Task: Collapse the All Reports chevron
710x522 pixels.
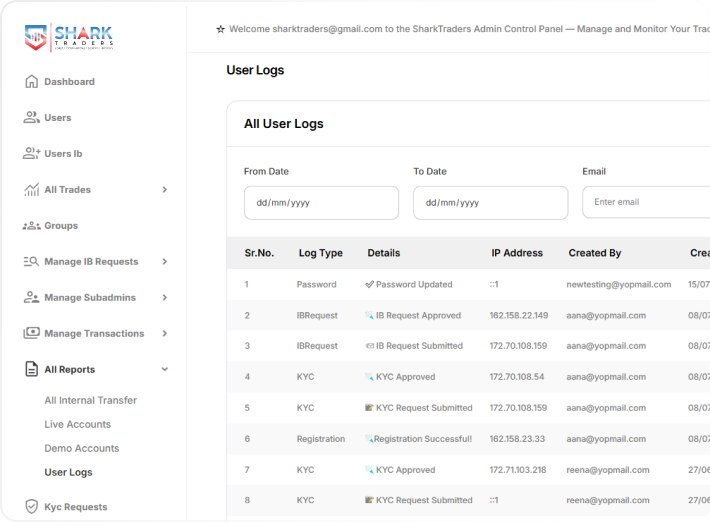Action: (165, 369)
